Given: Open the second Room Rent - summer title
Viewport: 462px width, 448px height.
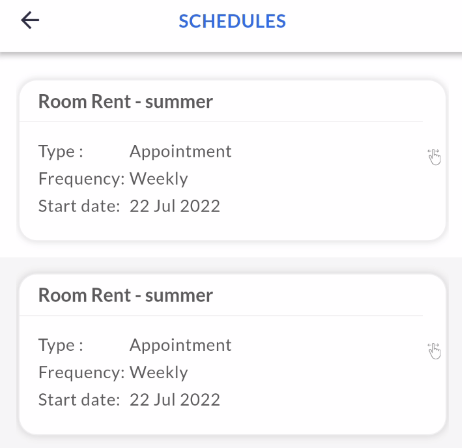Looking at the screenshot, I should 126,295.
